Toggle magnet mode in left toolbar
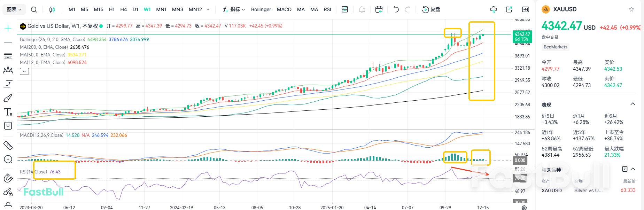This screenshot has height=210, width=644. coord(8,178)
